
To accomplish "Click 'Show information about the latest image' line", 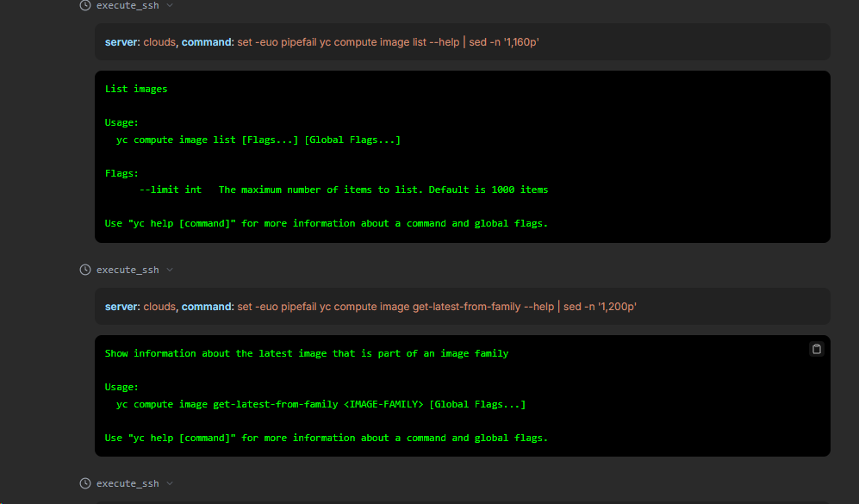I will 307,353.
